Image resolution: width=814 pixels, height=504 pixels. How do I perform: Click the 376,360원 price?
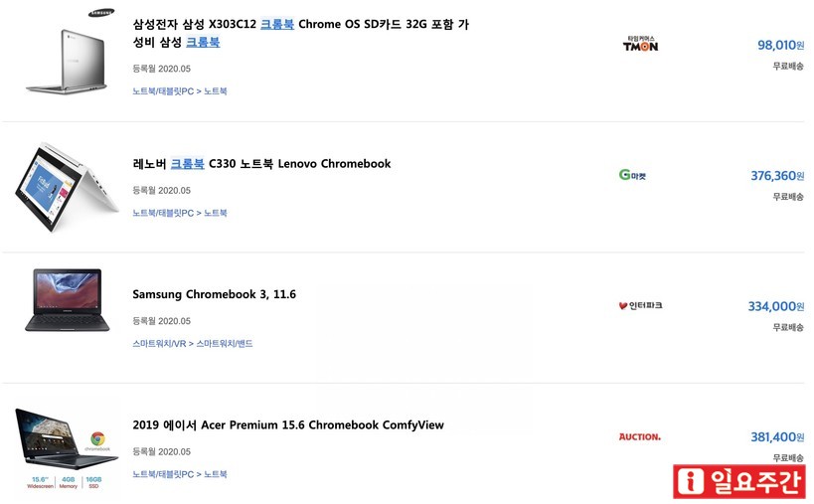tap(776, 176)
